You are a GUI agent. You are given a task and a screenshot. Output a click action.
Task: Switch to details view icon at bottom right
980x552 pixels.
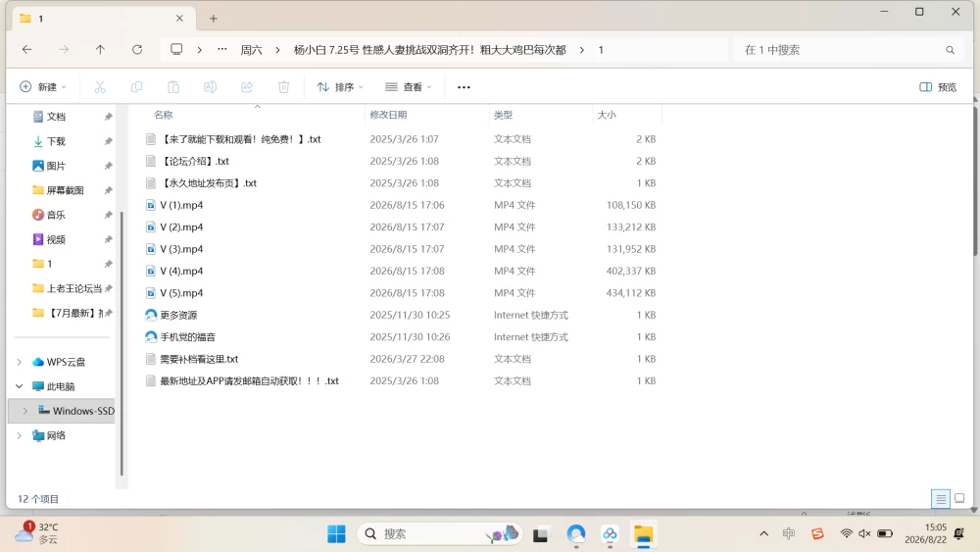(x=941, y=498)
